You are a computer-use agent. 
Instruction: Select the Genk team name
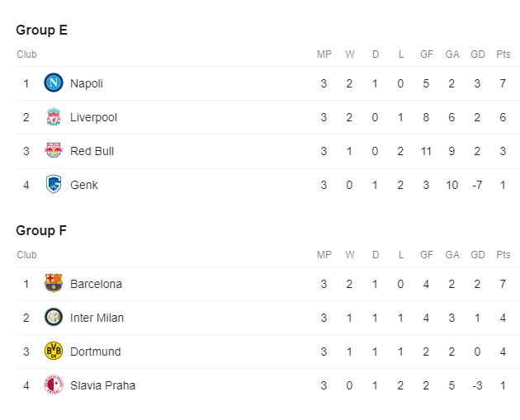(84, 185)
